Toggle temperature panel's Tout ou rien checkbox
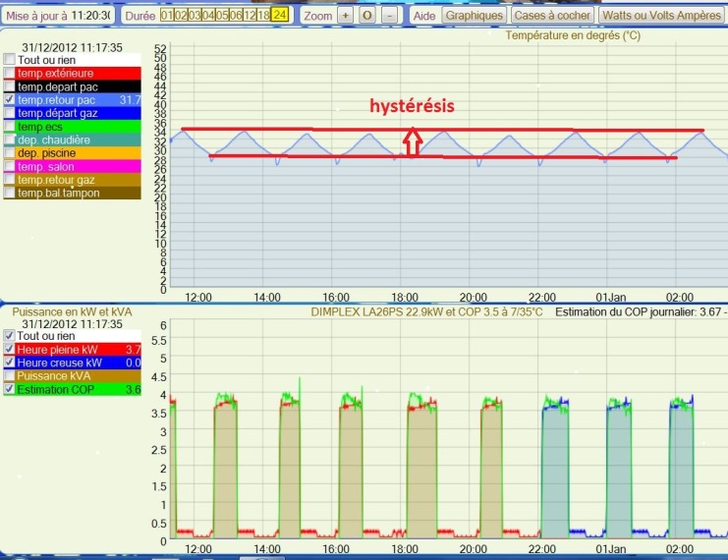 (x=10, y=60)
